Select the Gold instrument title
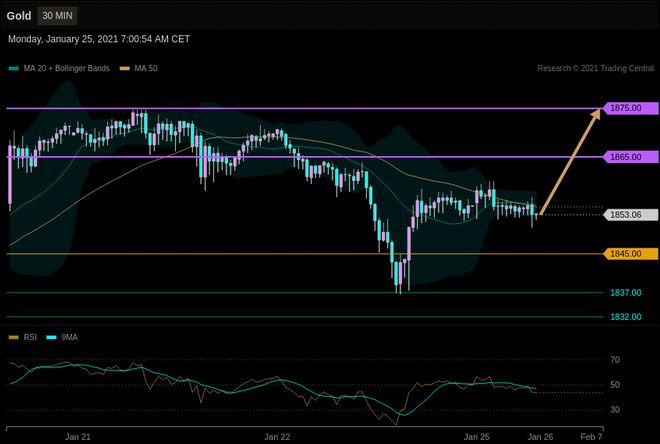This screenshot has width=660, height=444. pos(19,16)
